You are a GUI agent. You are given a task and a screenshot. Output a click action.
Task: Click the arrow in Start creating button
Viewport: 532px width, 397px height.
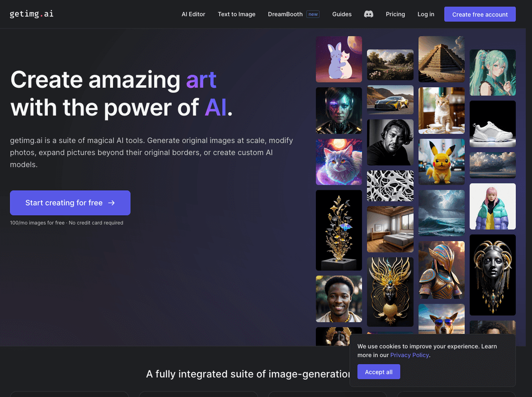111,203
